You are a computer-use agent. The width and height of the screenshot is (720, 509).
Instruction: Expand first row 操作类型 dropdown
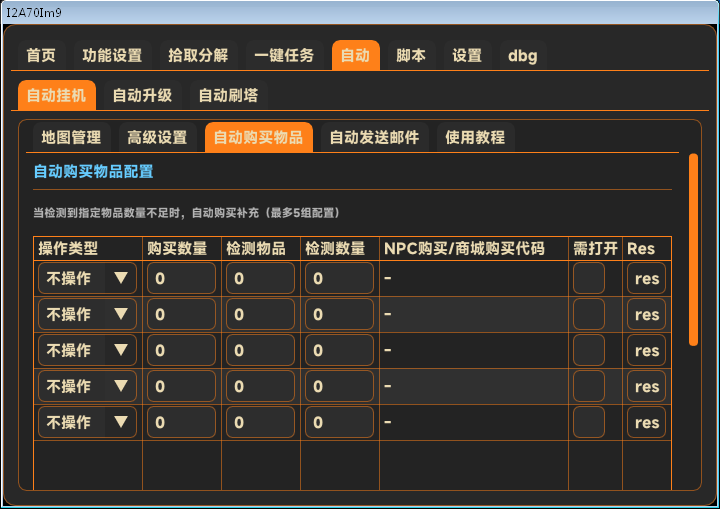pyautogui.click(x=87, y=279)
